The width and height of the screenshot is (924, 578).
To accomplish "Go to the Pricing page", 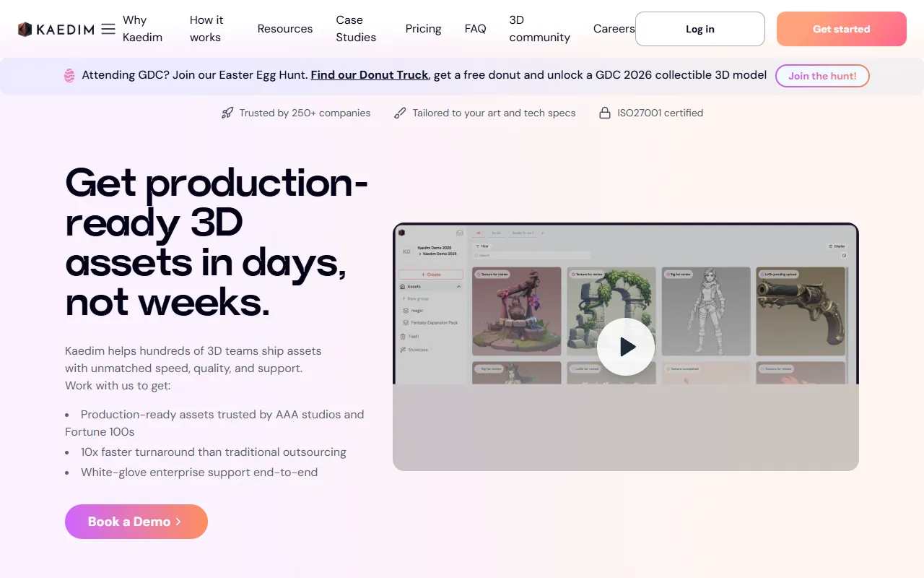I will (423, 29).
